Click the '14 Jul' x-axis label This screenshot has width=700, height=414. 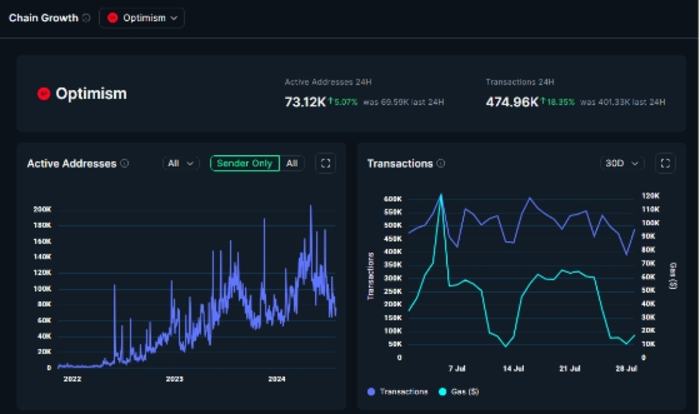click(513, 369)
